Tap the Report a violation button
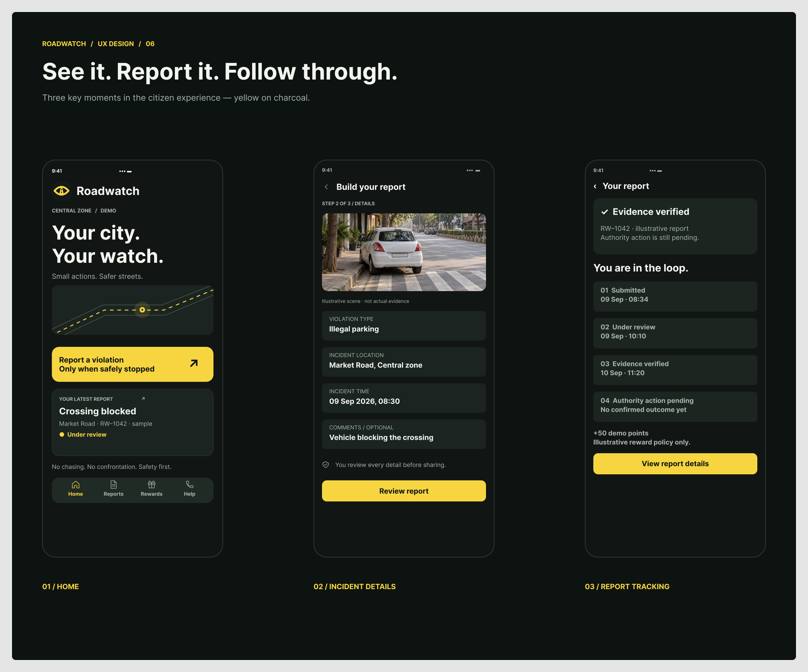 [133, 364]
